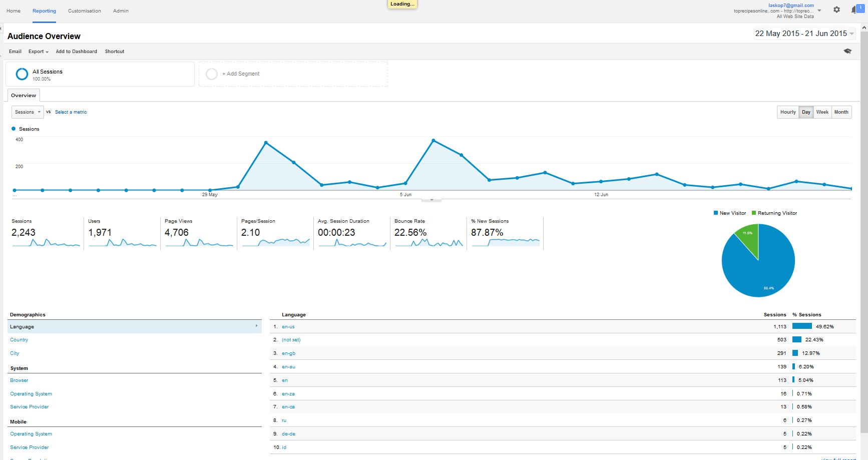This screenshot has width=868, height=460.
Task: Click the Select a metric link
Action: tap(71, 112)
